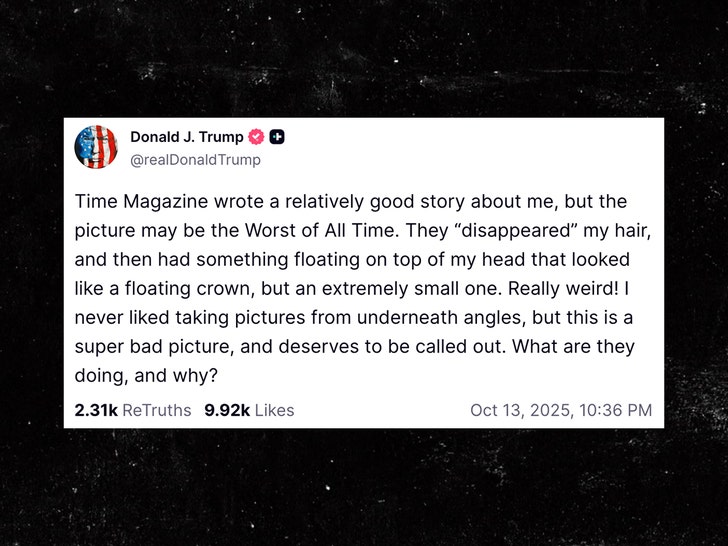Image resolution: width=728 pixels, height=546 pixels.
Task: Open the flag-themed profile avatar
Action: 96,147
